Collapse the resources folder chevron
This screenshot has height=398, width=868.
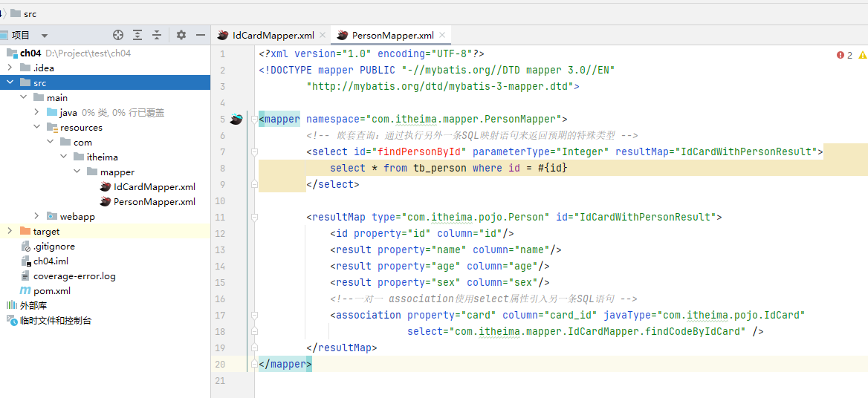point(37,128)
